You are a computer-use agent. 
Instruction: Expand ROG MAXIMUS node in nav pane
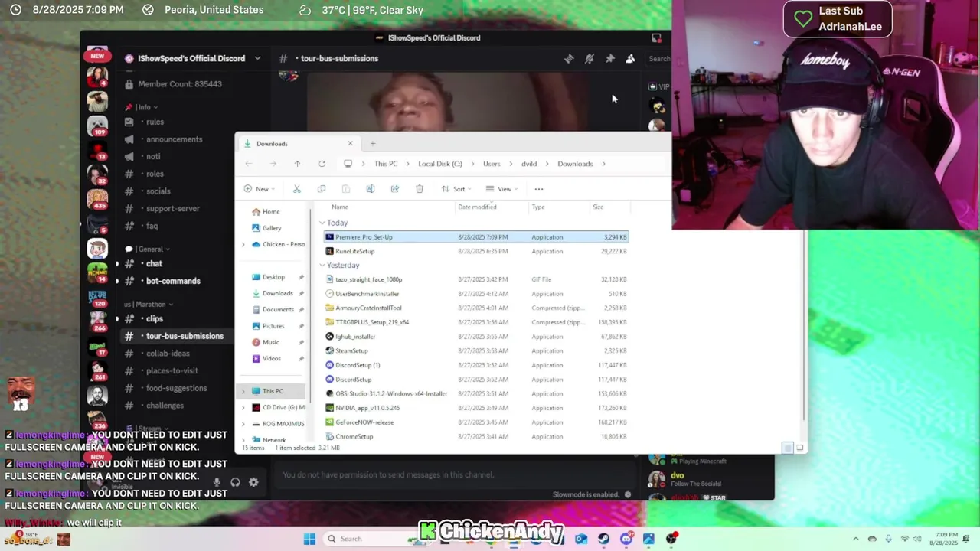pos(243,424)
